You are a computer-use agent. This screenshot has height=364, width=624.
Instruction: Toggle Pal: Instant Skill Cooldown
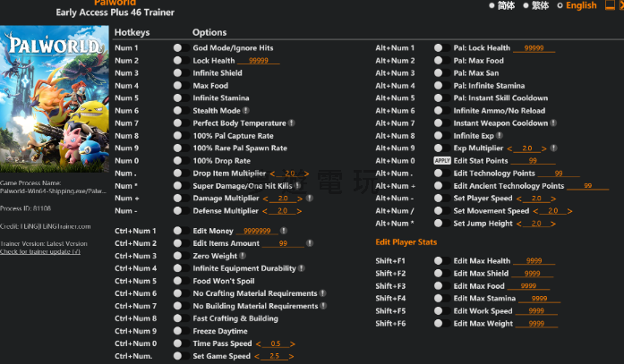(442, 97)
